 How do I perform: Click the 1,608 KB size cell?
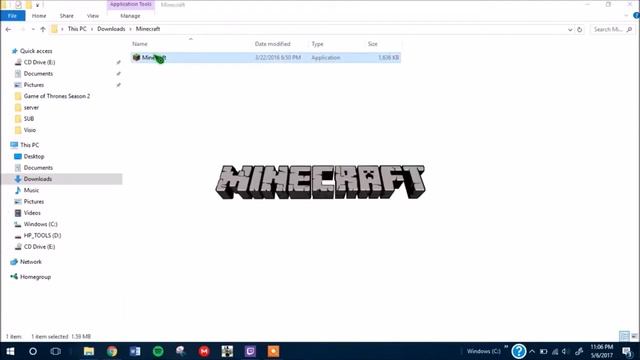[x=388, y=58]
